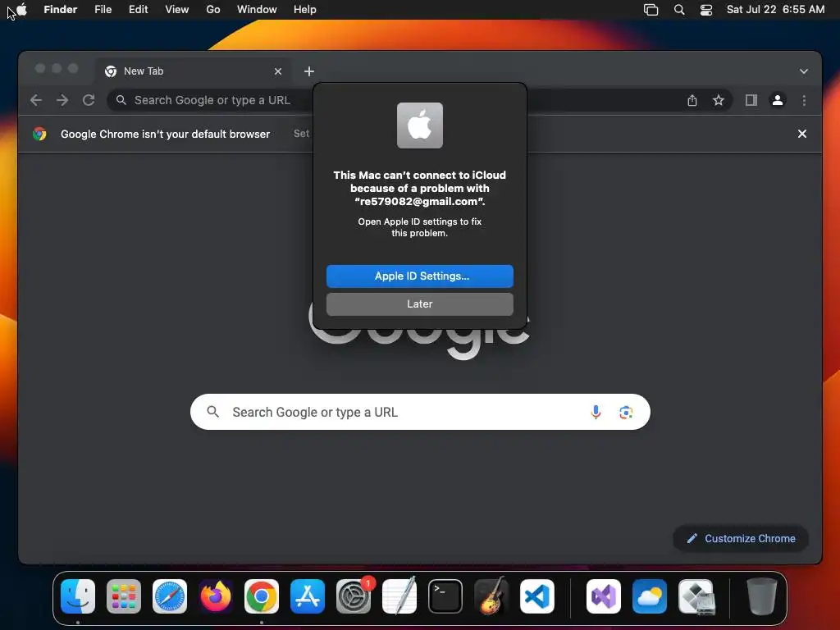
Task: Reload the Chrome page
Action: tap(89, 100)
